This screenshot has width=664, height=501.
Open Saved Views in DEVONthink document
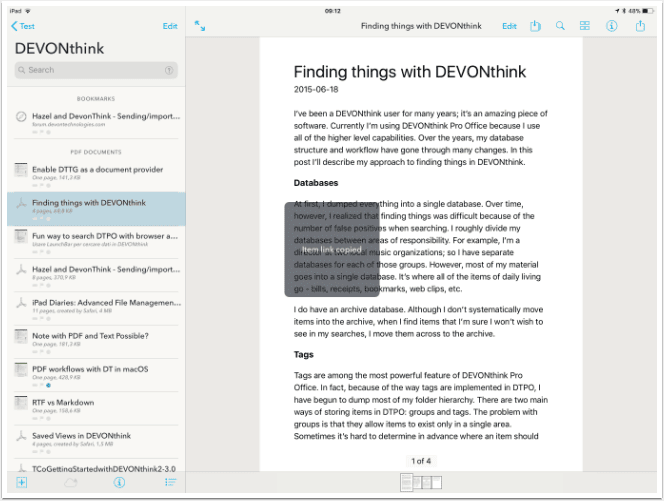[x=97, y=442]
